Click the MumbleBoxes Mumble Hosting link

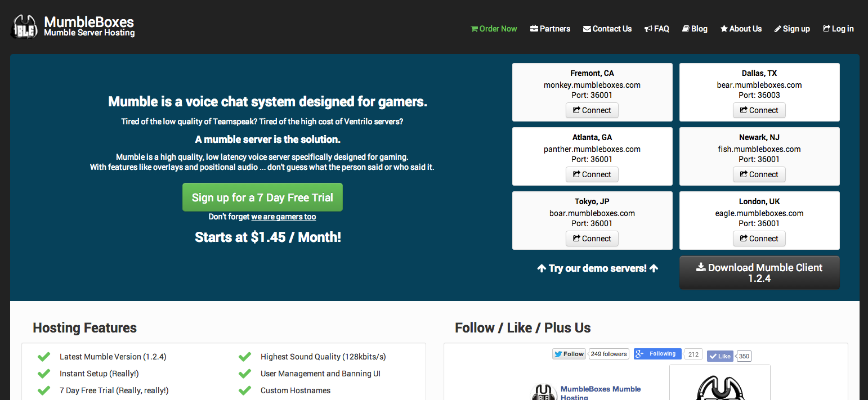601,393
